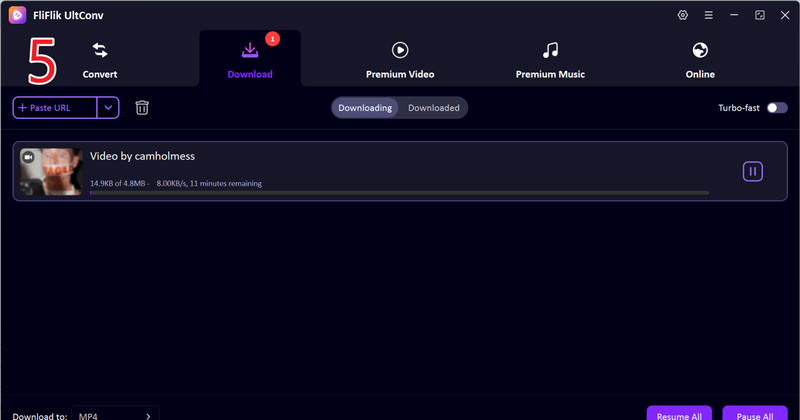
Task: Click the Pause All button
Action: (x=755, y=414)
